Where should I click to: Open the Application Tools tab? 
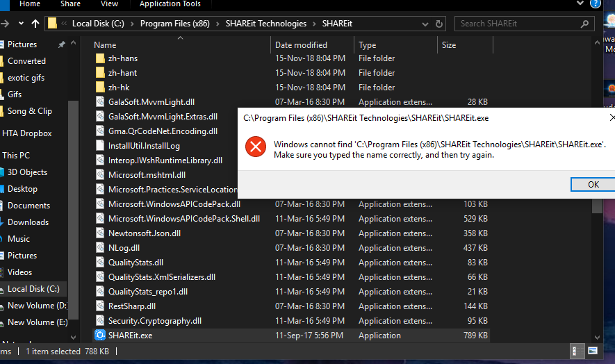click(x=170, y=4)
